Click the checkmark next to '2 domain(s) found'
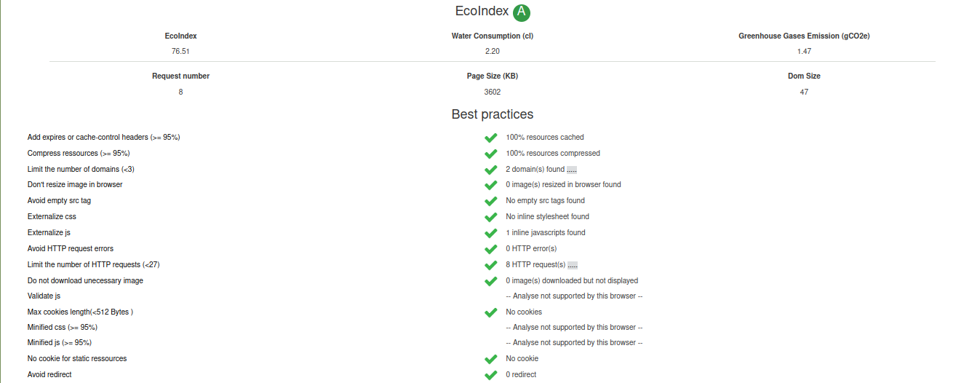Image resolution: width=980 pixels, height=383 pixels. (490, 170)
